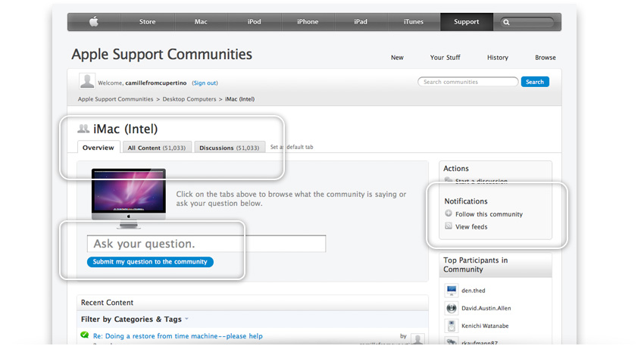Click the green answered check icon
The height and width of the screenshot is (352, 644).
click(85, 335)
